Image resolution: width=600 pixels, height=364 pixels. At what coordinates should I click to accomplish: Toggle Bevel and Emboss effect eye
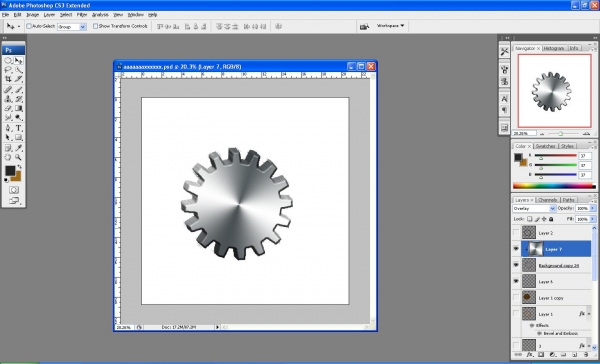[539, 333]
